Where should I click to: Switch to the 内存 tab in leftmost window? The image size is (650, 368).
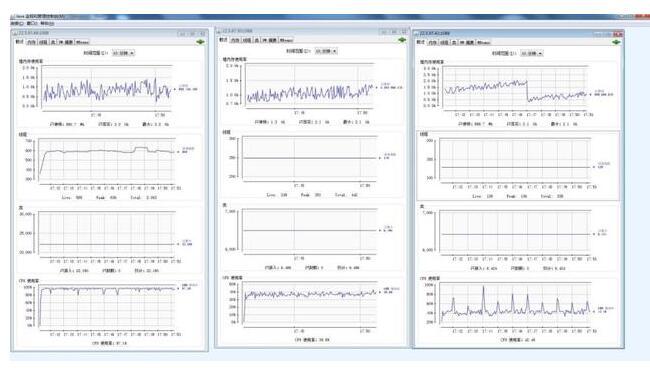(x=32, y=42)
